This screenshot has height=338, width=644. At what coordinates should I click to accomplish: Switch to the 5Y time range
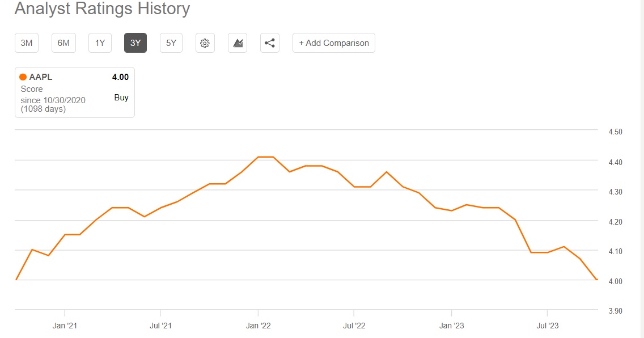click(171, 43)
